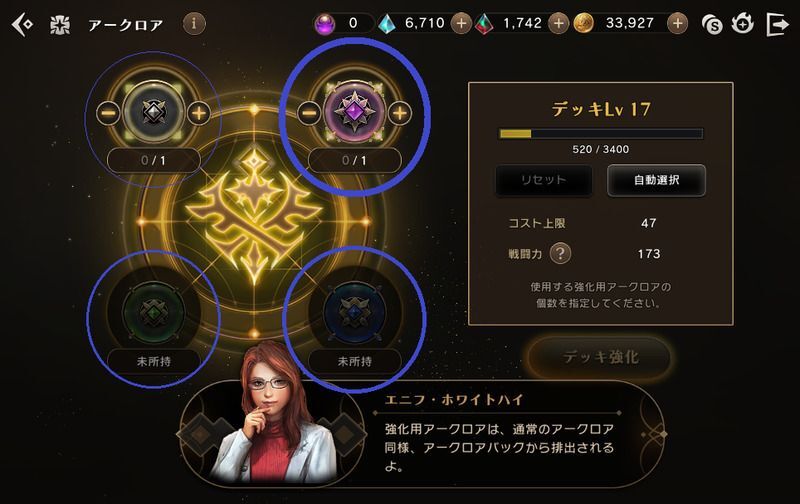800x504 pixels.
Task: Click the リセット button
Action: [543, 180]
